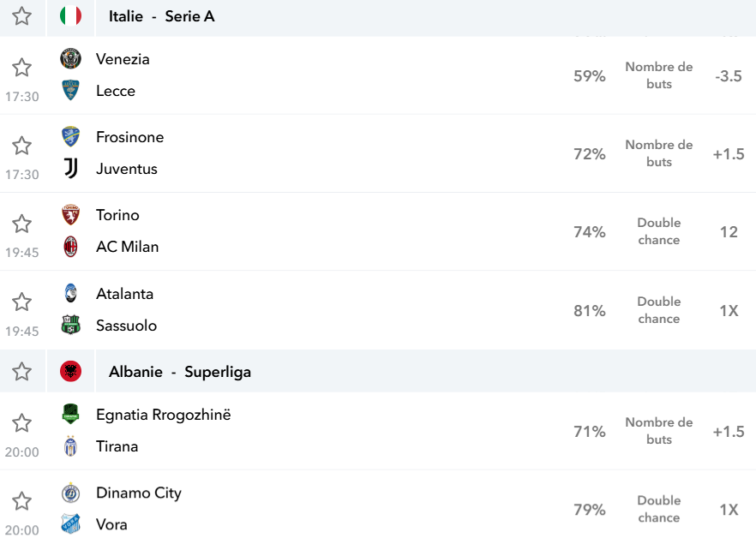Open the Sassuolo team name
This screenshot has height=544, width=756.
pyautogui.click(x=126, y=326)
